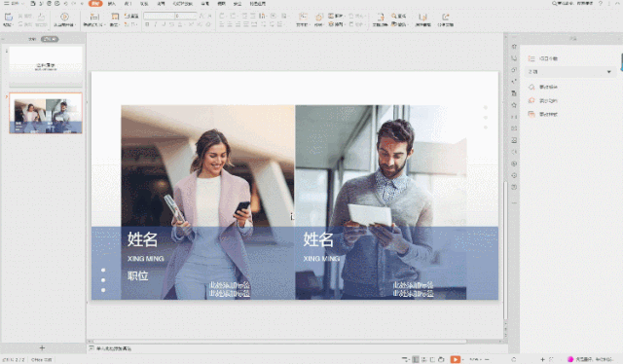Select the highlighted orange Home tab
The height and width of the screenshot is (364, 623).
pyautogui.click(x=95, y=4)
